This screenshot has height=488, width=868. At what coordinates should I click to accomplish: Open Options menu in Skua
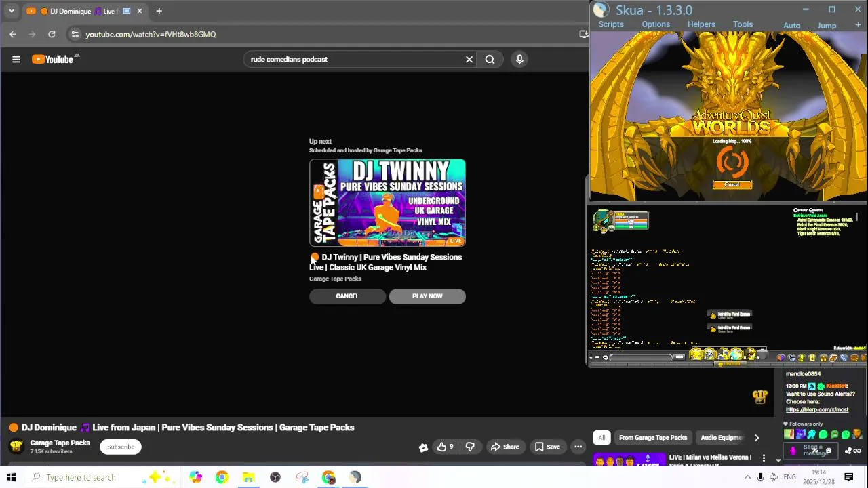point(656,24)
